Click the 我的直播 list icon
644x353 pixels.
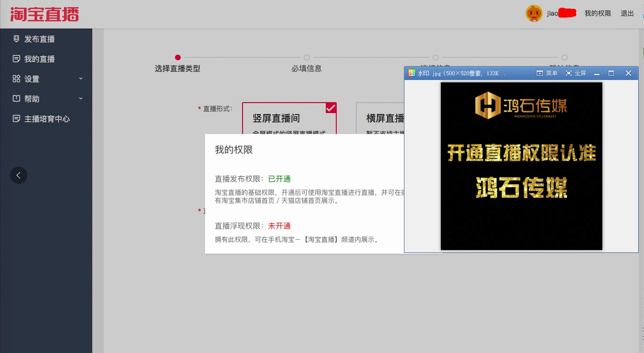pos(16,59)
